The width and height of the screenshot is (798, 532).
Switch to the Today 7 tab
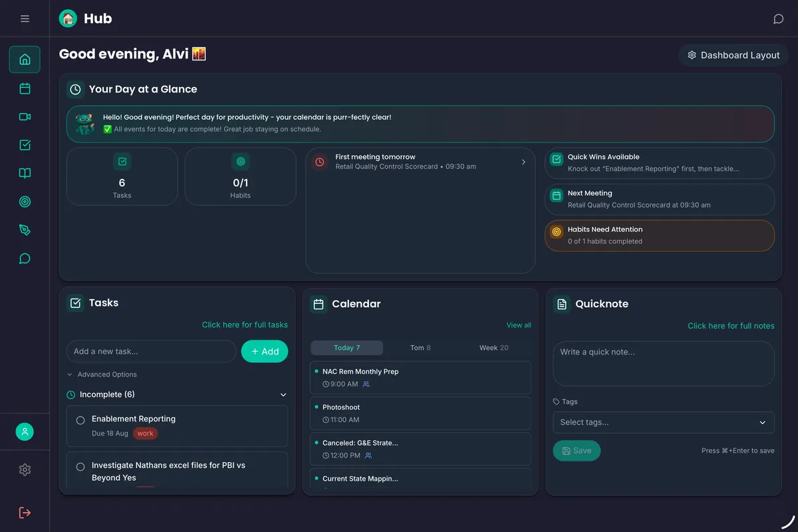point(346,348)
